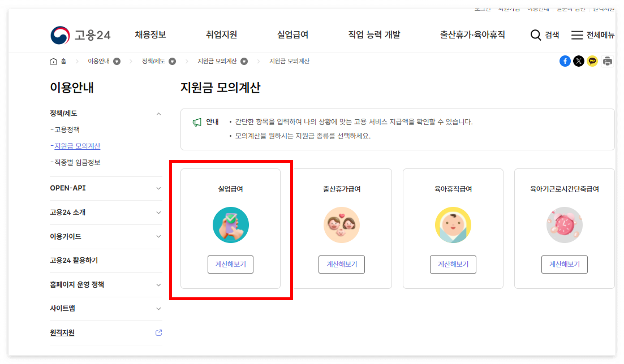624x364 pixels.
Task: Select 지원금 모의계산 in the sidebar
Action: (78, 146)
